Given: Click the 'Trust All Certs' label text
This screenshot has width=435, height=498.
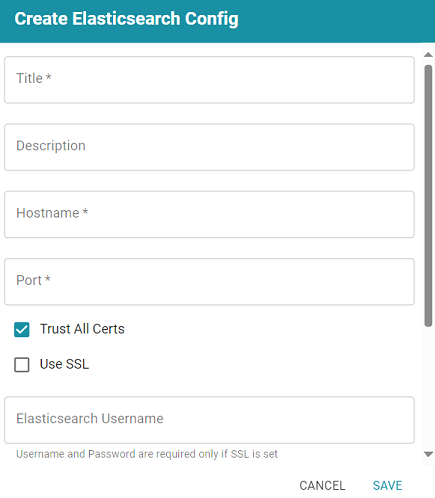Looking at the screenshot, I should tap(82, 329).
